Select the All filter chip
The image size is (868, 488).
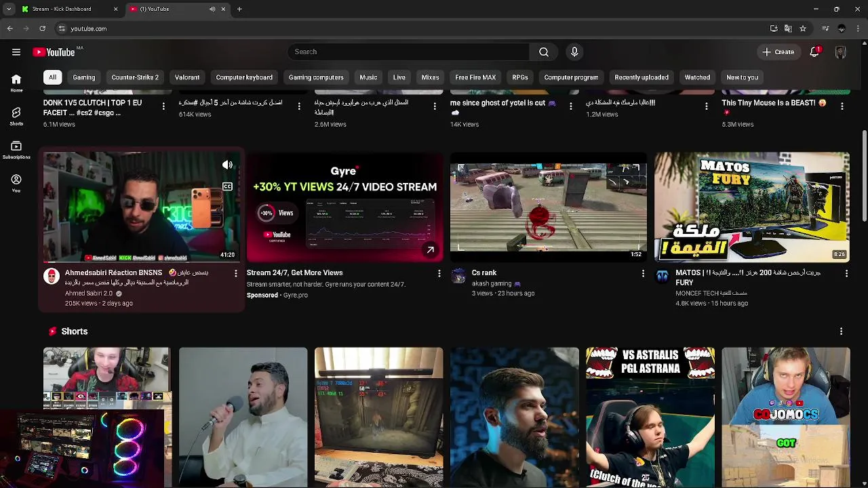(x=52, y=77)
